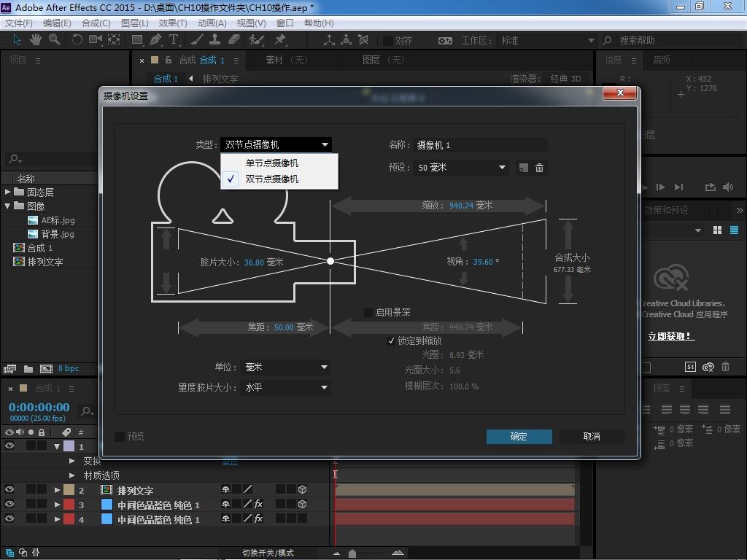Click the delete preset trash icon

[539, 168]
